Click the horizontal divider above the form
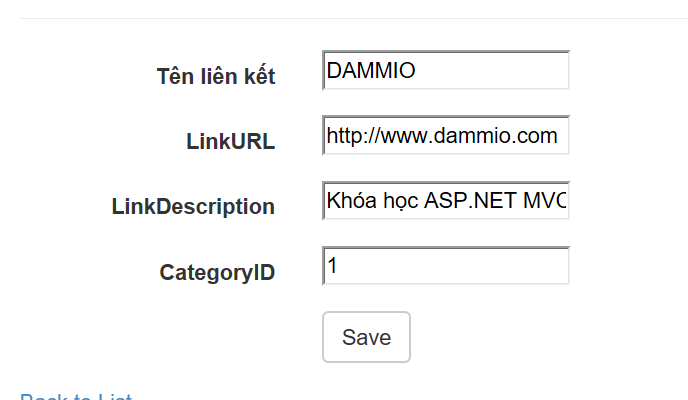The width and height of the screenshot is (688, 400). coord(350,18)
